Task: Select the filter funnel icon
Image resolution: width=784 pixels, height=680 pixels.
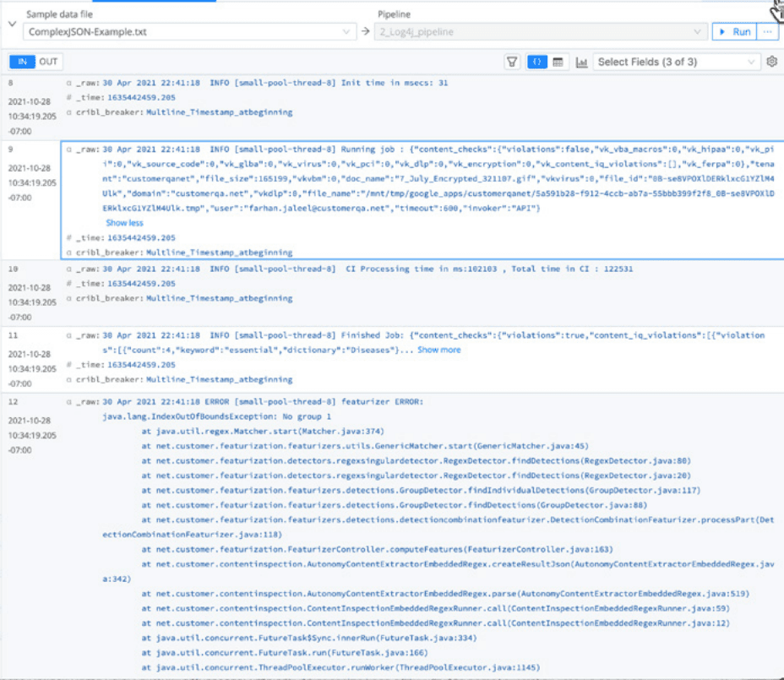Action: (512, 61)
